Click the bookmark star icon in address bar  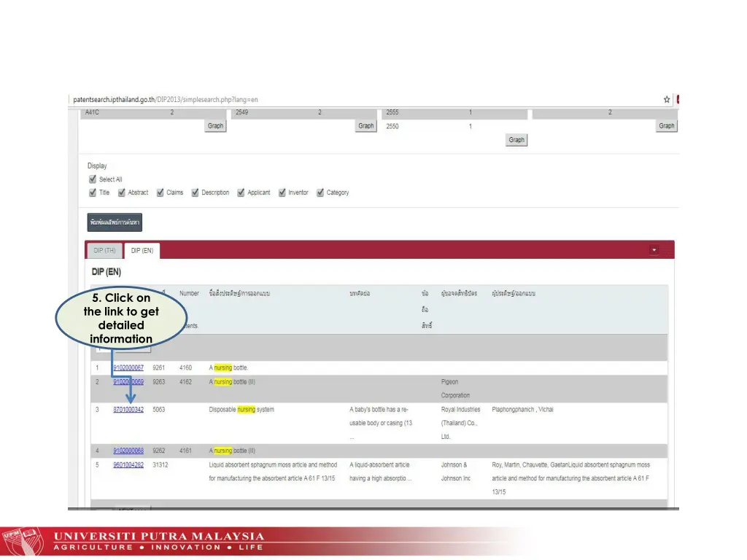tap(667, 100)
